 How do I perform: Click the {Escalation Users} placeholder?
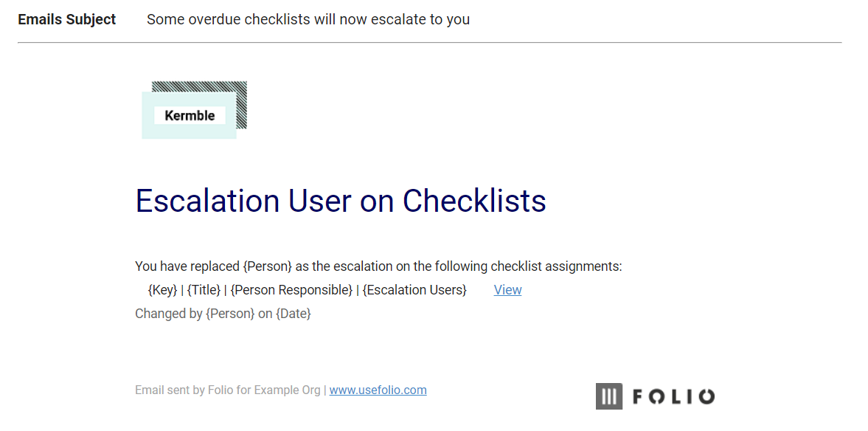click(x=414, y=290)
